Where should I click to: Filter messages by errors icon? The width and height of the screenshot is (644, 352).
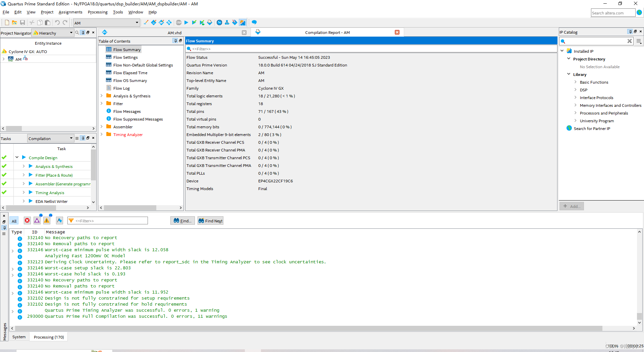click(x=27, y=221)
